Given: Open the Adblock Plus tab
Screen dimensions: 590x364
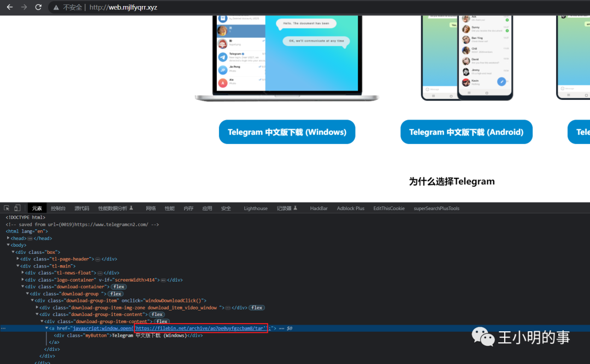Looking at the screenshot, I should click(350, 208).
